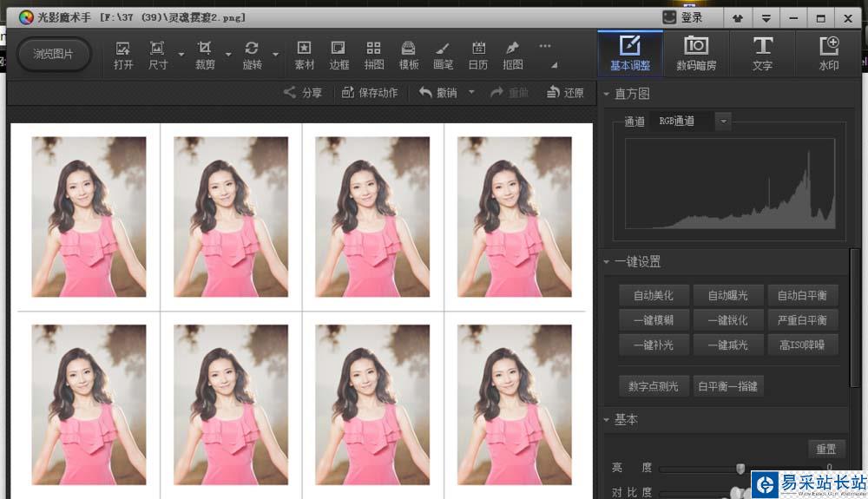Open the 撤销 history dropdown arrow

point(471,92)
